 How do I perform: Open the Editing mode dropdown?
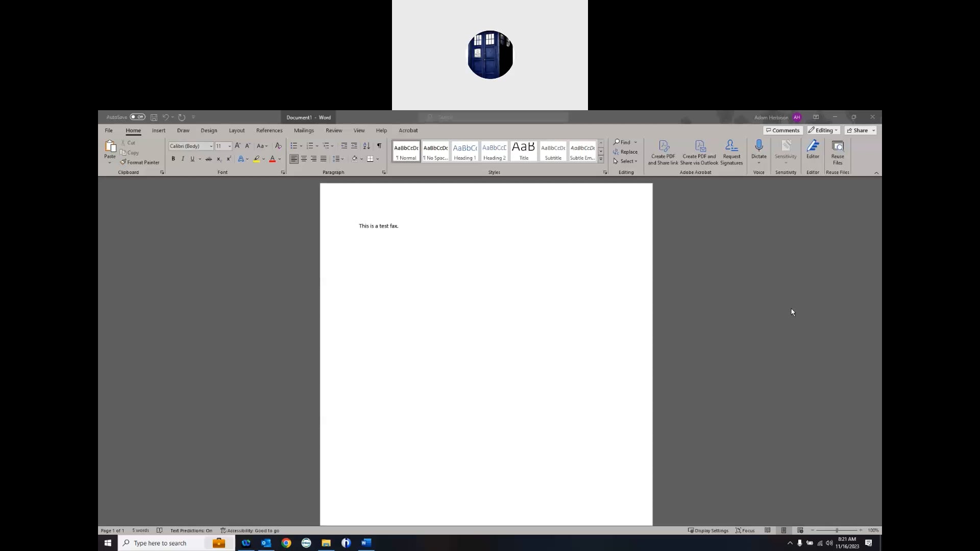pos(823,131)
